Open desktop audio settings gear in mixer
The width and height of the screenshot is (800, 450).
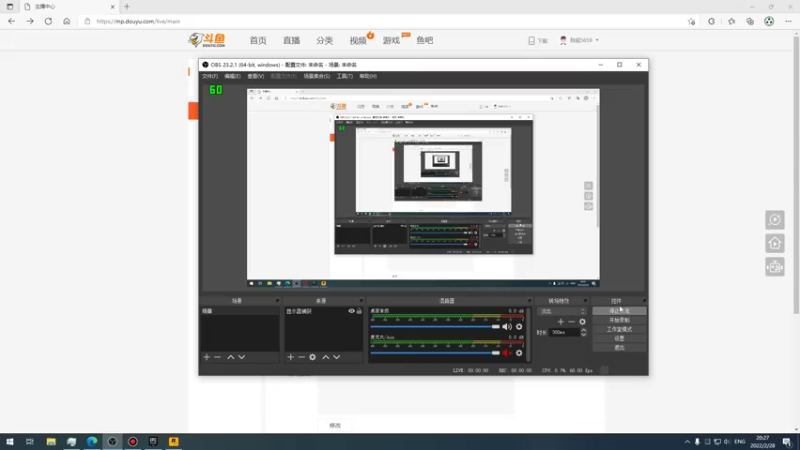click(519, 327)
